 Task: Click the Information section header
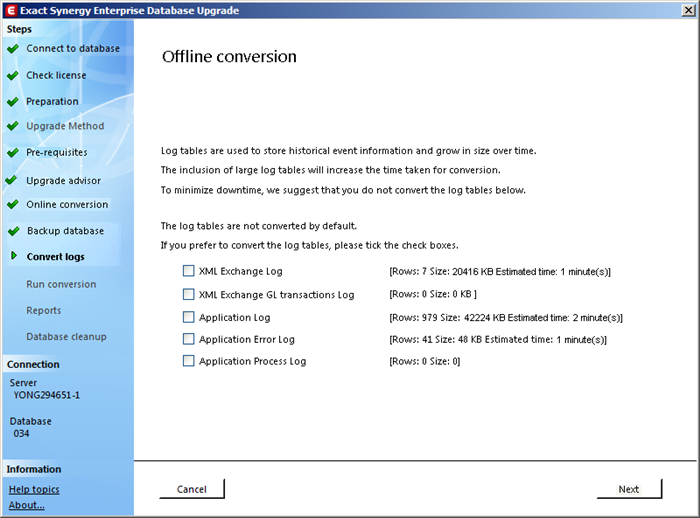click(x=34, y=469)
